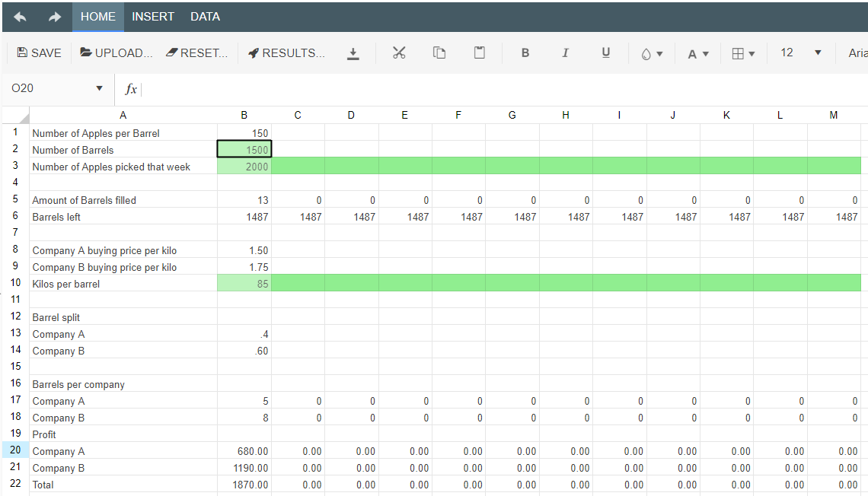Toggle underline formatting
Screen dimensions: 868x496
click(606, 53)
